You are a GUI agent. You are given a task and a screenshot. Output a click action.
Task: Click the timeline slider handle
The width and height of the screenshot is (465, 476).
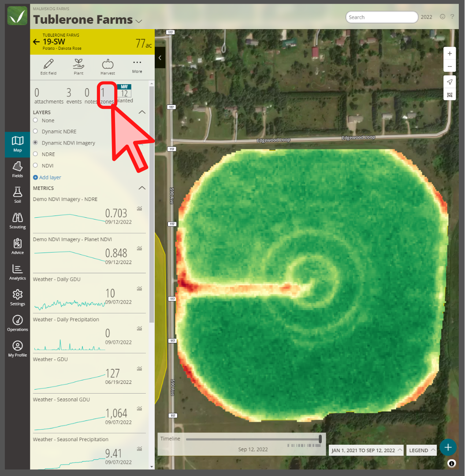(320, 439)
